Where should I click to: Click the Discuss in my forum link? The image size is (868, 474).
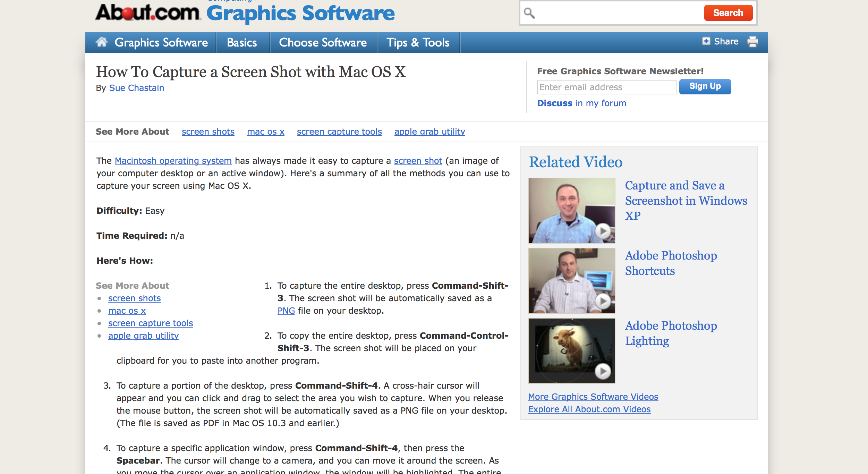pos(581,103)
